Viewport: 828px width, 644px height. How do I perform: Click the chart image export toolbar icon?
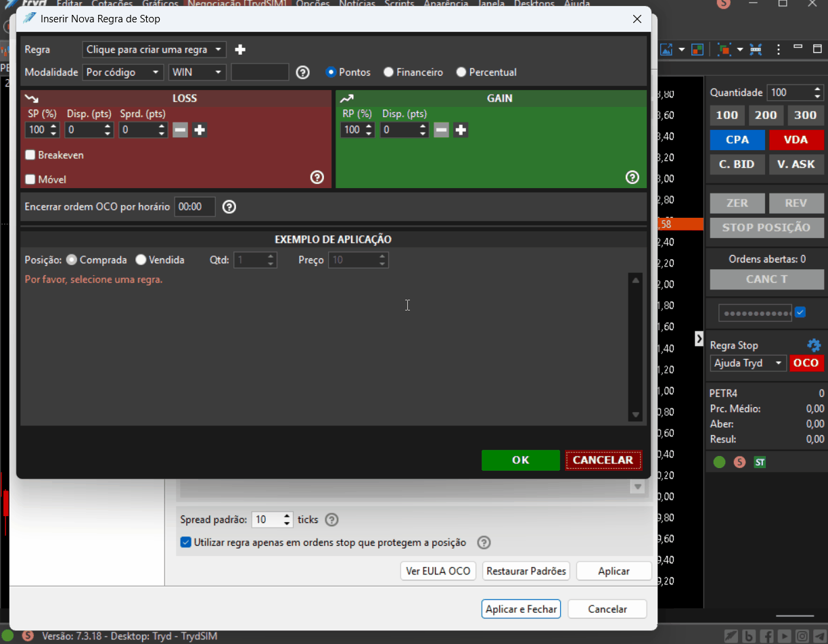point(666,50)
